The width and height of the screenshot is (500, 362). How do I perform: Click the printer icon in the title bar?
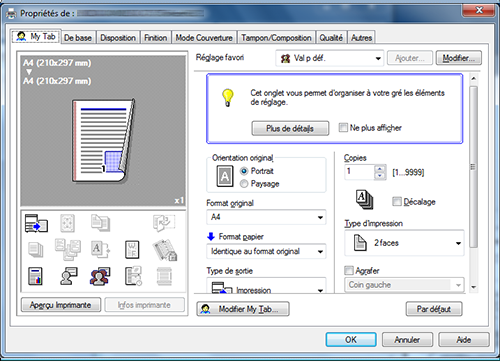(12, 13)
